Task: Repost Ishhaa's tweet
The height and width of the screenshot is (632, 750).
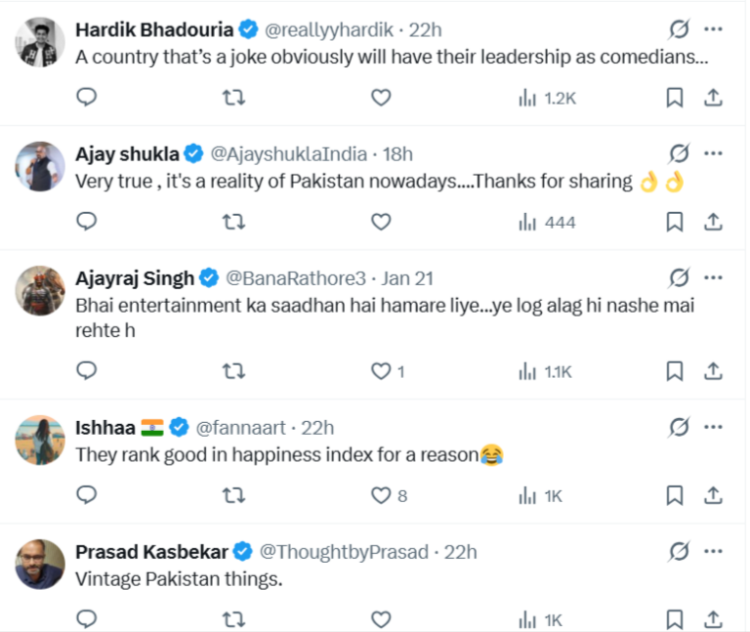Action: pyautogui.click(x=233, y=495)
